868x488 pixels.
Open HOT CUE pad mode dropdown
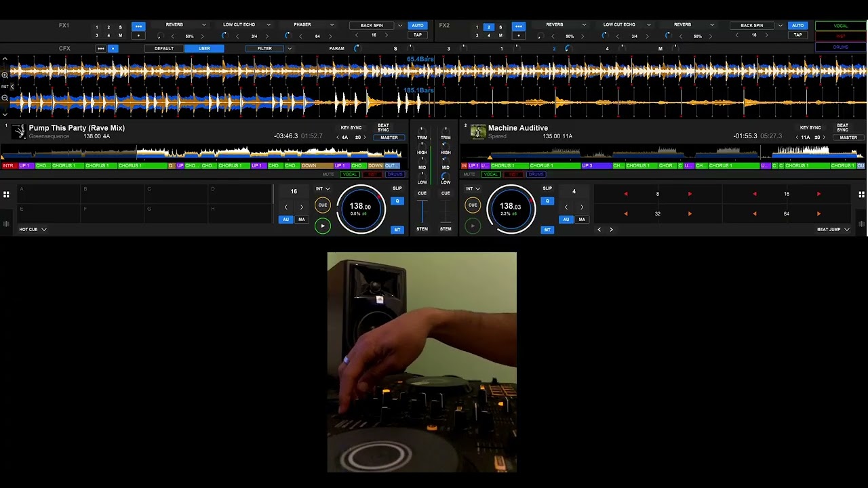(33, 229)
